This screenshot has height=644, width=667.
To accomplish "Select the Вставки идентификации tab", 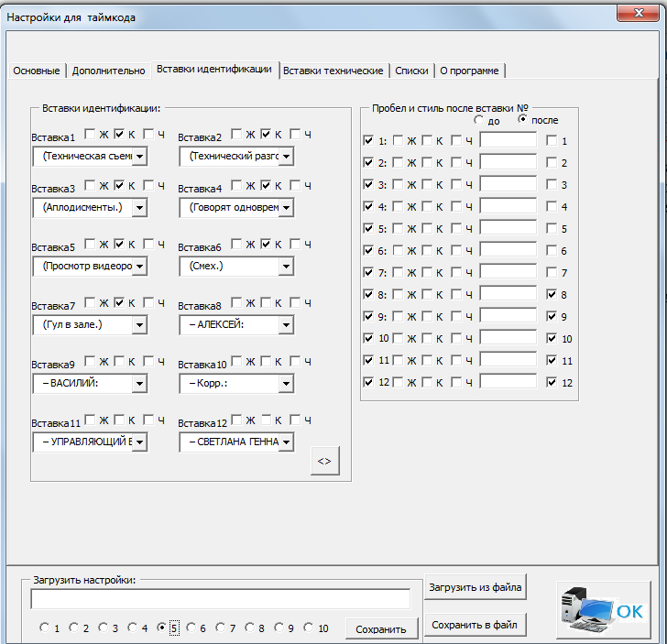I will click(x=214, y=70).
